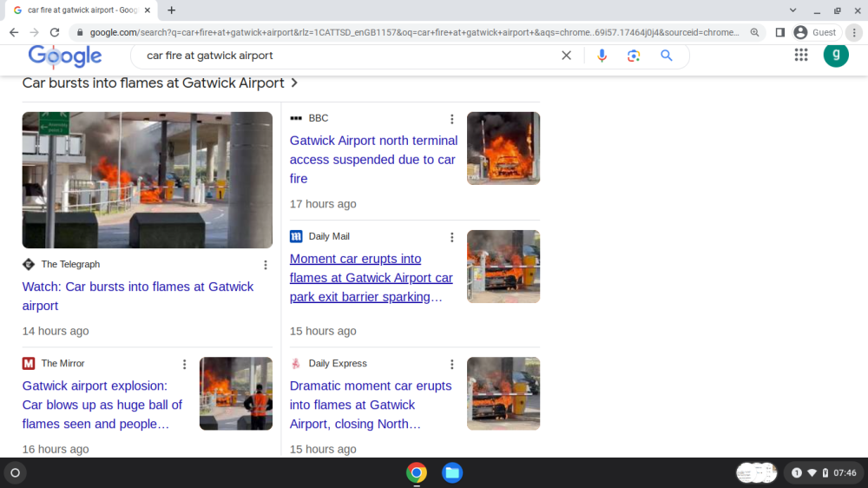
Task: Select the car fire at gatwick tab
Action: pyautogui.click(x=82, y=10)
